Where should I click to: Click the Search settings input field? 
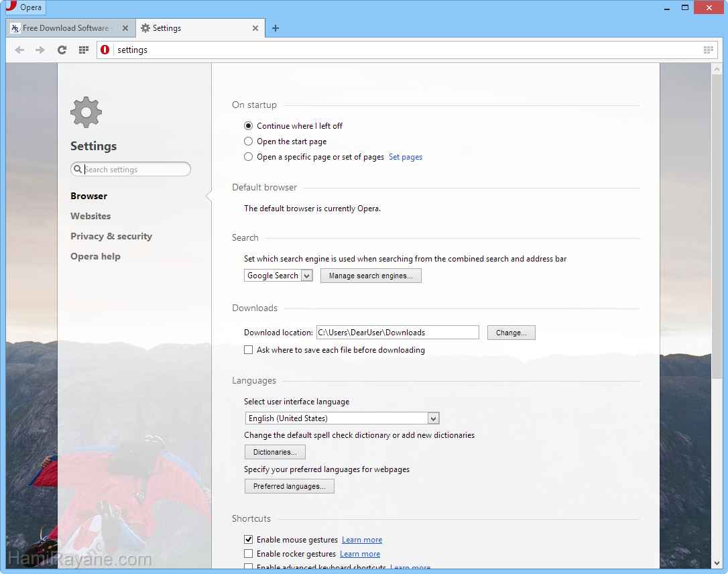pyautogui.click(x=134, y=170)
